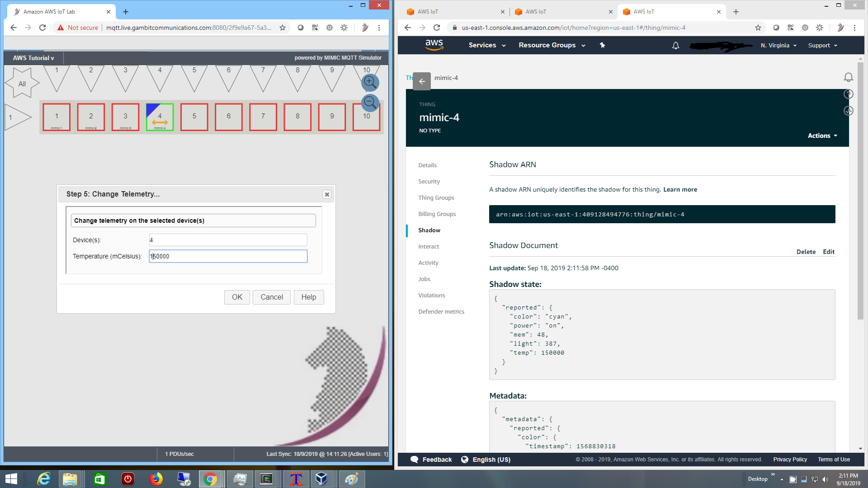
Task: Select device square 7
Action: [x=263, y=117]
